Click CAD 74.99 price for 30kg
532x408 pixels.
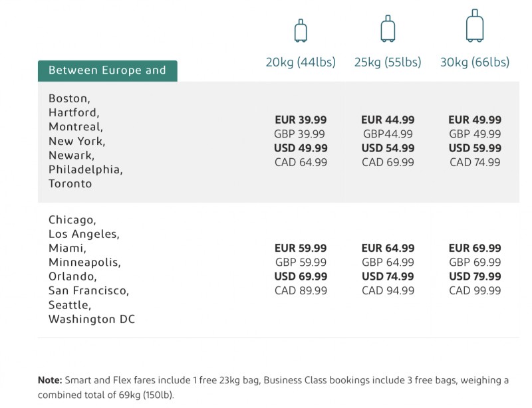coord(475,162)
